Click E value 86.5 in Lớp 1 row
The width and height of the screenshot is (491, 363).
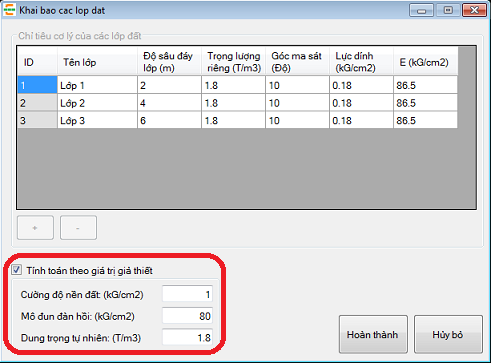click(426, 85)
